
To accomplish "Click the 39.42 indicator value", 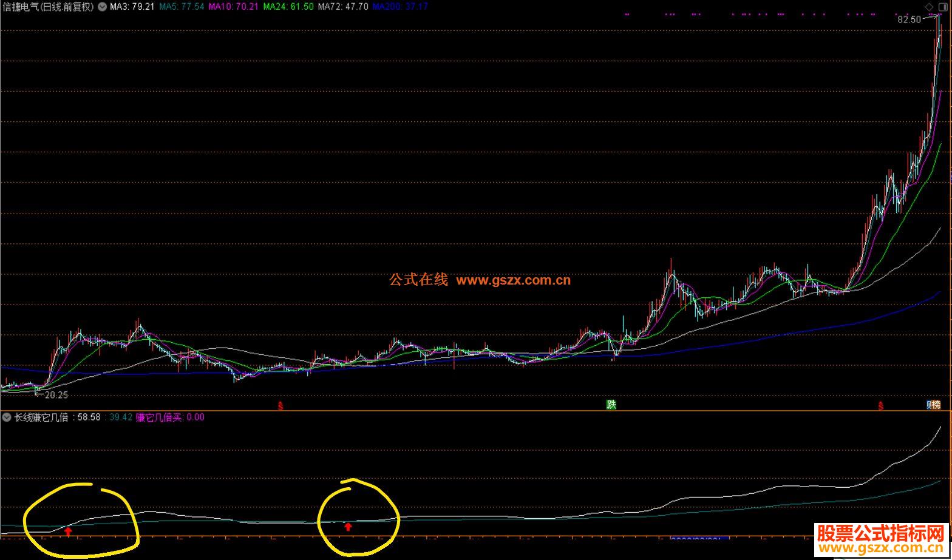I will (x=121, y=417).
